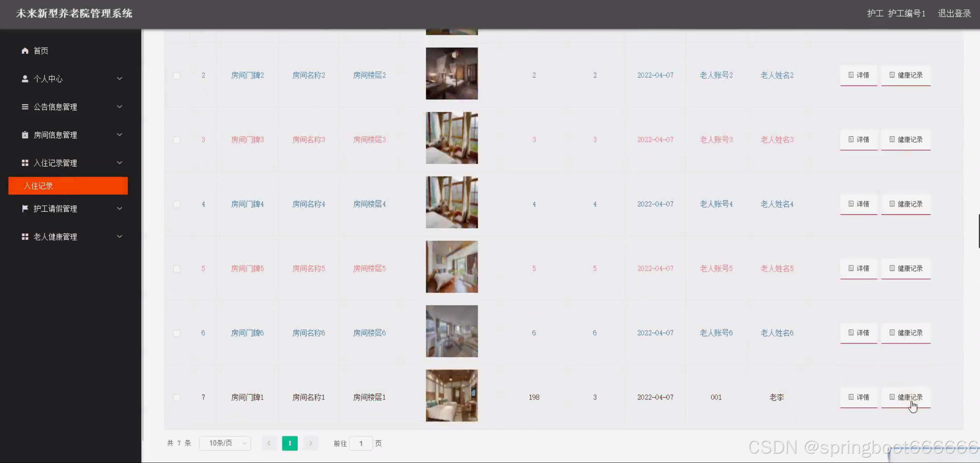
Task: Open the 首页 menu item
Action: (41, 51)
